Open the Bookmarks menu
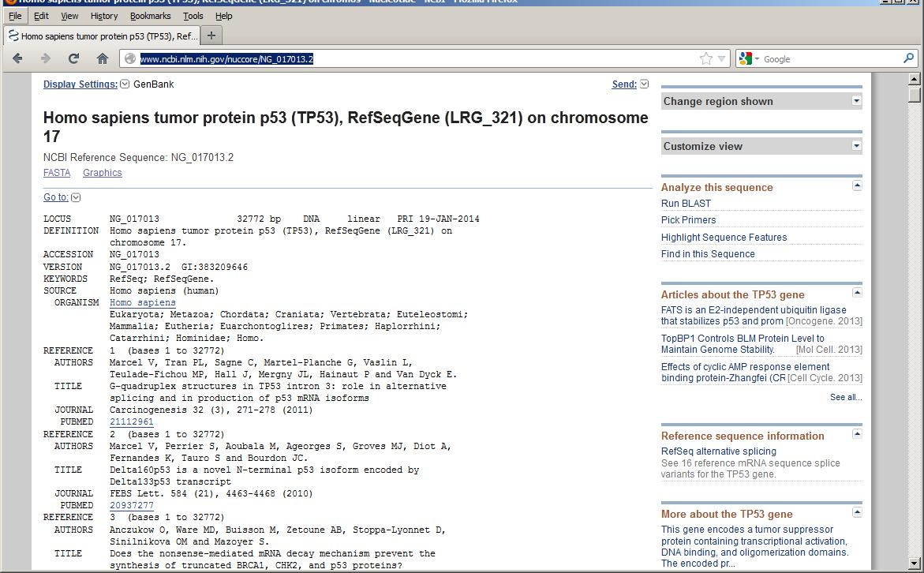 [x=150, y=16]
